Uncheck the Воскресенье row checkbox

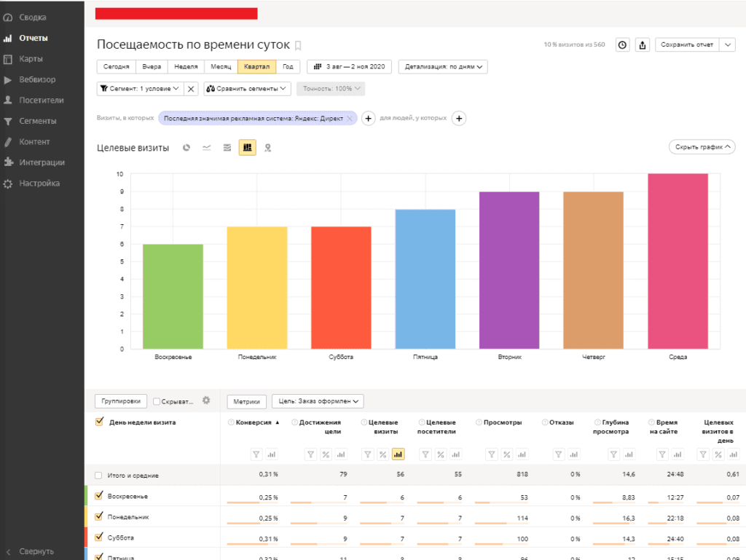point(99,496)
